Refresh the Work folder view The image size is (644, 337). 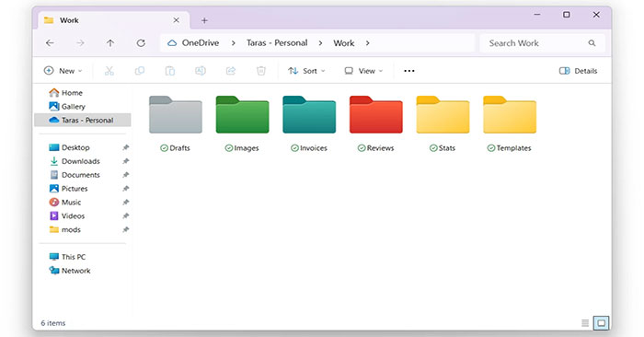tap(141, 42)
